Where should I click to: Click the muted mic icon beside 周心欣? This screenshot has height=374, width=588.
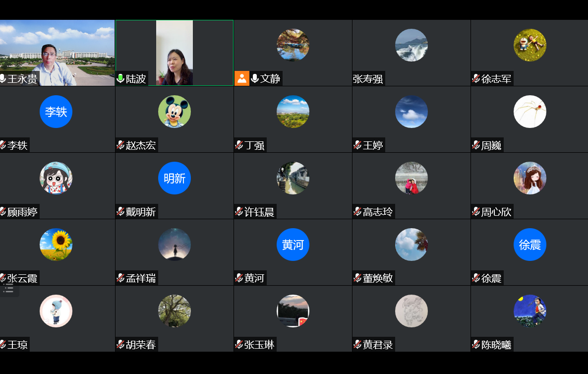coord(476,211)
